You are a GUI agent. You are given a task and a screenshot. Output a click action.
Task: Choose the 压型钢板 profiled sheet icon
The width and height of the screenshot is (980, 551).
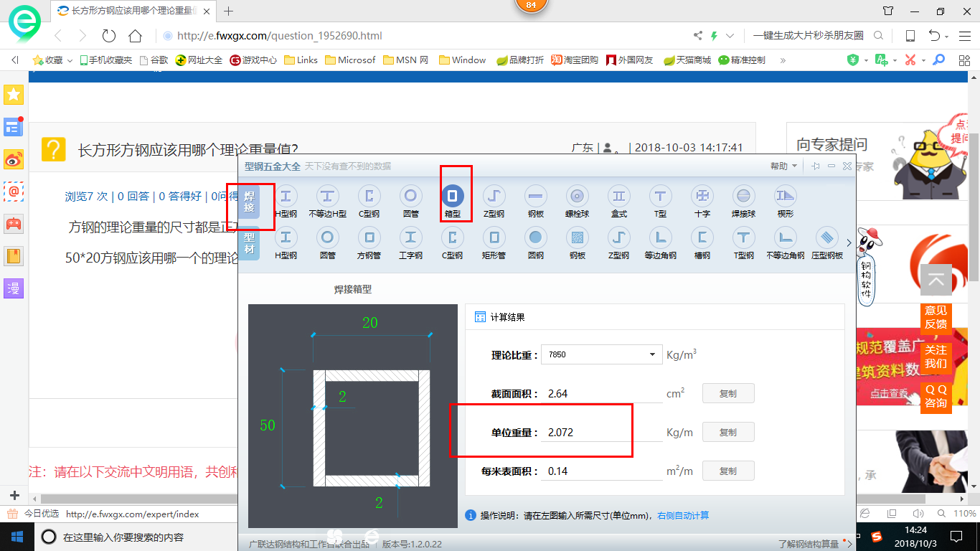826,237
